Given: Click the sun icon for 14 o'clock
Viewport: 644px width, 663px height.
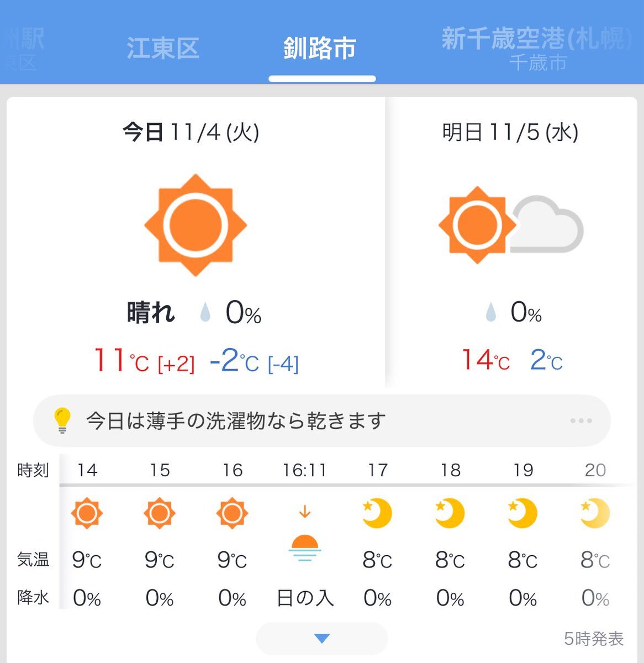Looking at the screenshot, I should 87,513.
